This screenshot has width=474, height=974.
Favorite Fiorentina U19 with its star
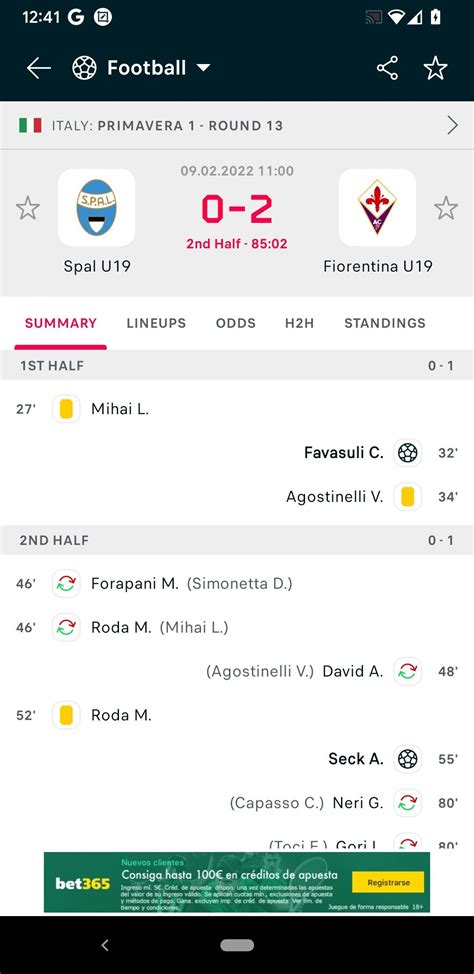pos(446,208)
